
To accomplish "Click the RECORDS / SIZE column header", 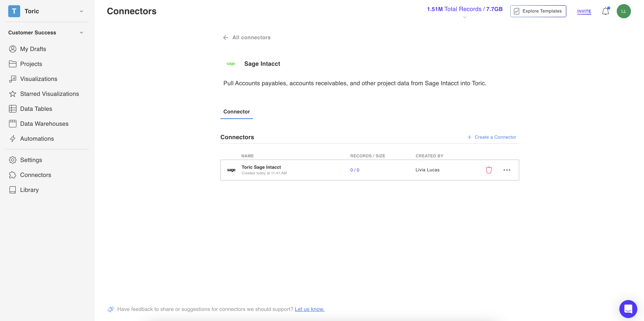I will coord(368,156).
